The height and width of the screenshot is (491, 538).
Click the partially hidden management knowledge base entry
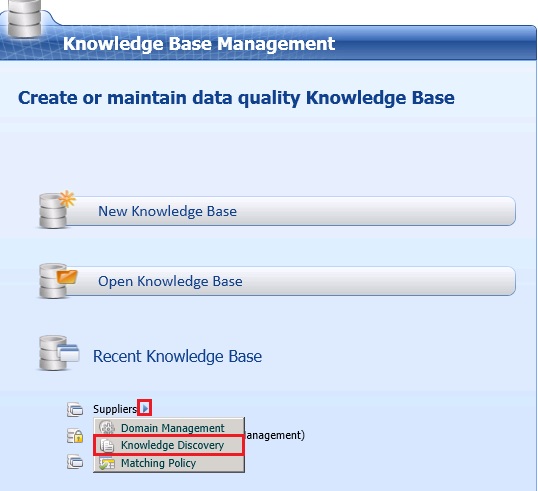(275, 435)
